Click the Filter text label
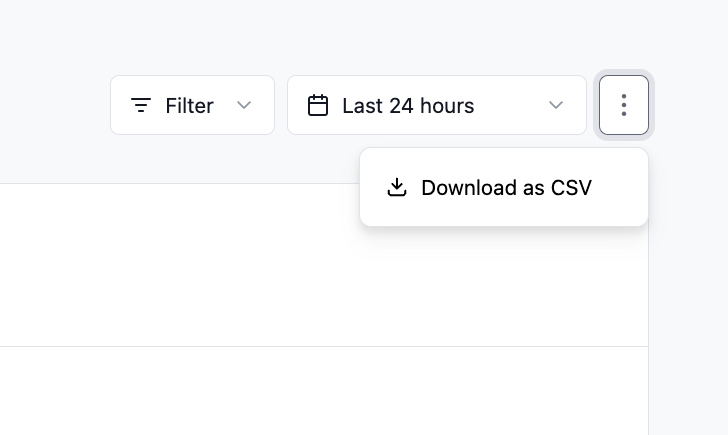728x435 pixels. pyautogui.click(x=189, y=106)
